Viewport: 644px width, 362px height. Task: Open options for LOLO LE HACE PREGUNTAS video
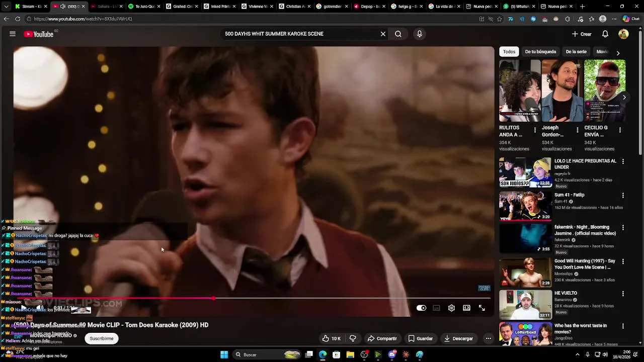coord(623,161)
